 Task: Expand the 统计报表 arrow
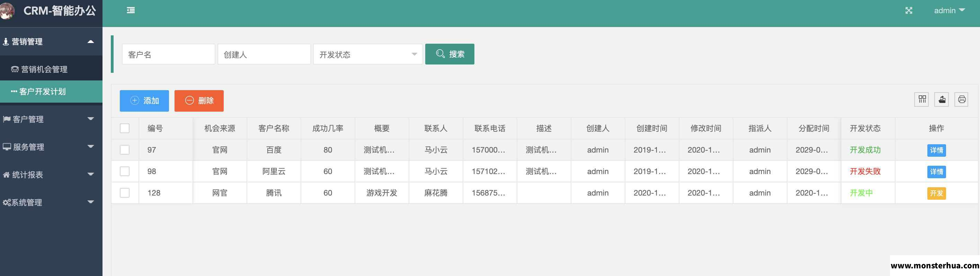pos(90,174)
